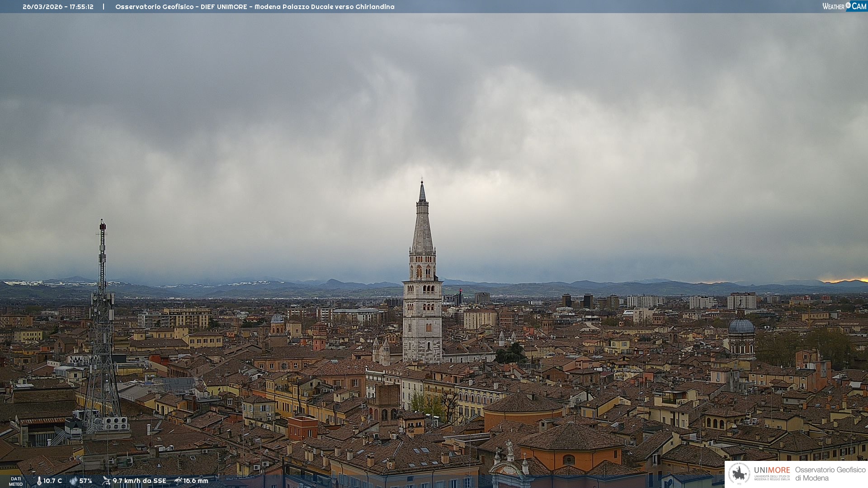The height and width of the screenshot is (488, 868).
Task: Open the DATI METEO label
Action: pyautogui.click(x=16, y=481)
